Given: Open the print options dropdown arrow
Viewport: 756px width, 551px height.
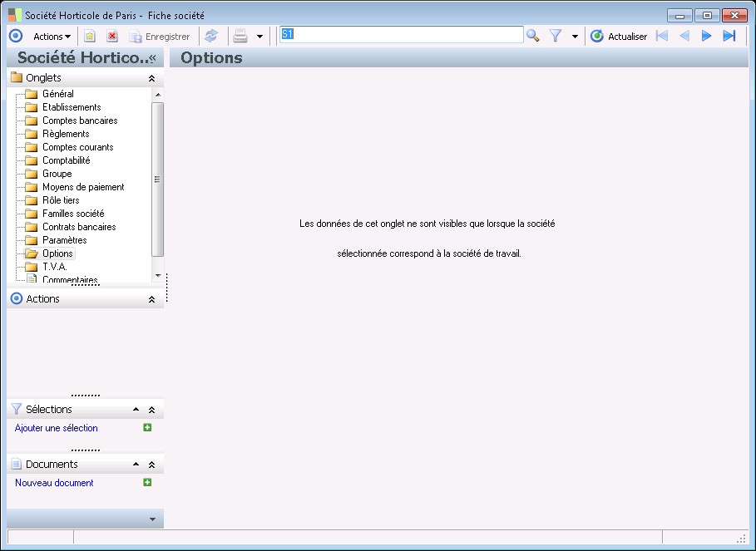Looking at the screenshot, I should point(259,37).
